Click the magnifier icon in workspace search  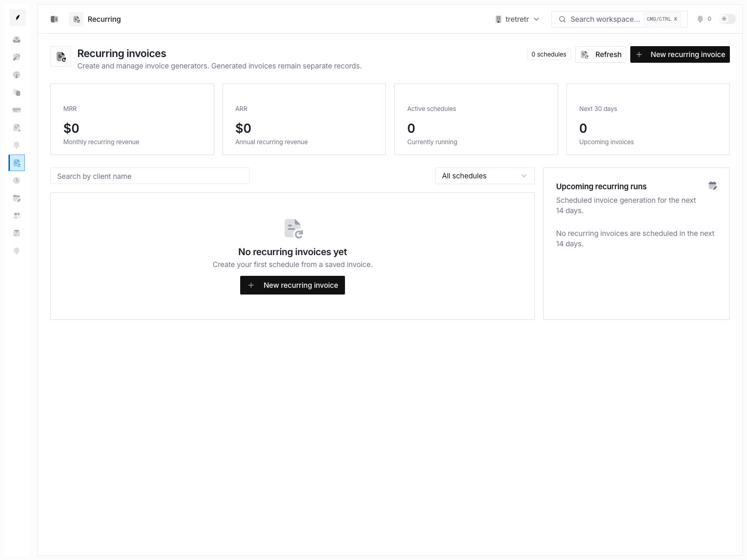[562, 19]
